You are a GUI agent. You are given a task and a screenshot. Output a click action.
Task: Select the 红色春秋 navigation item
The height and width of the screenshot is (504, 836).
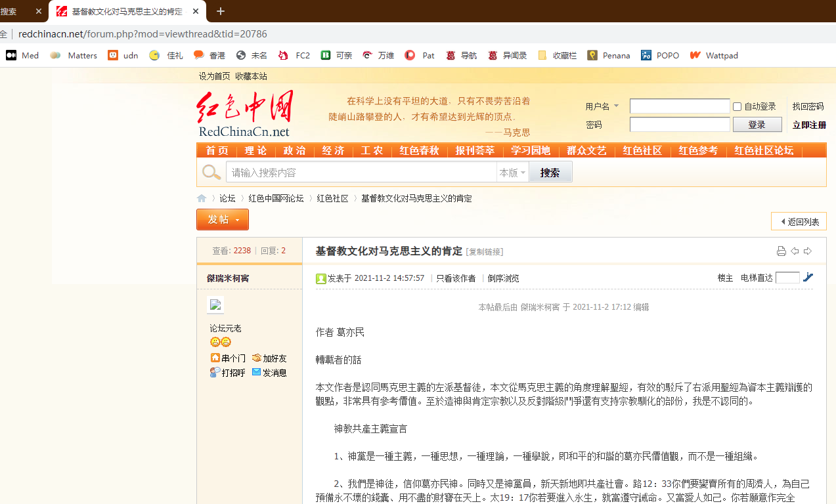pyautogui.click(x=419, y=151)
